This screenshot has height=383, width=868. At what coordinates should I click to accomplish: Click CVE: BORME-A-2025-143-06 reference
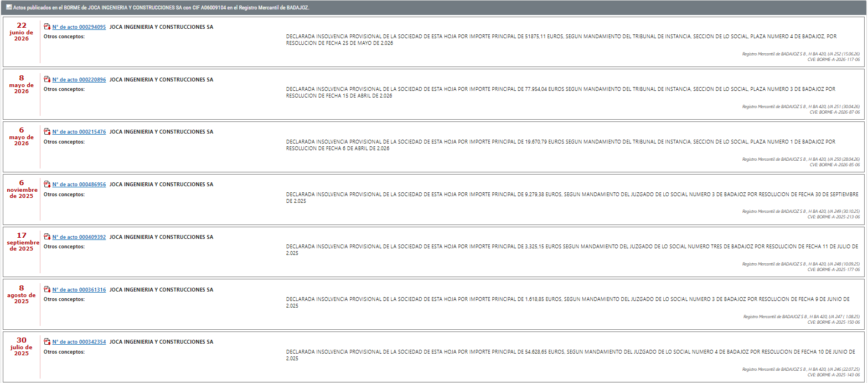(x=834, y=375)
